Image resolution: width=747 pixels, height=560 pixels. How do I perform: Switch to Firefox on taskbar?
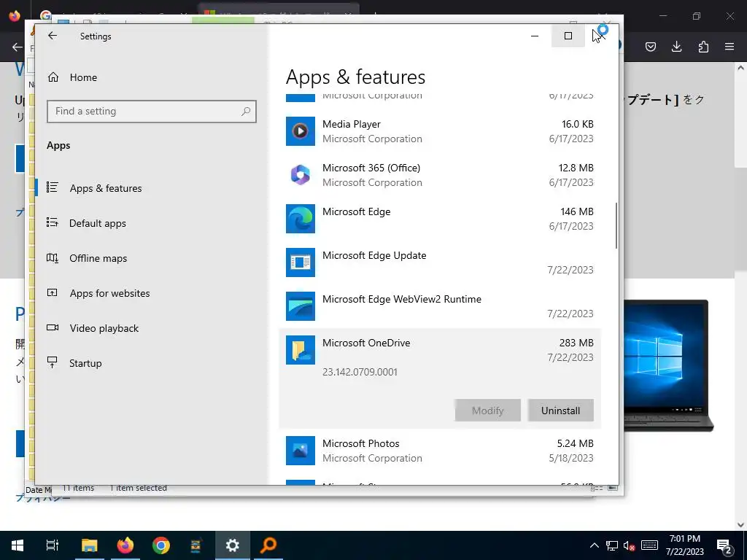click(x=125, y=545)
